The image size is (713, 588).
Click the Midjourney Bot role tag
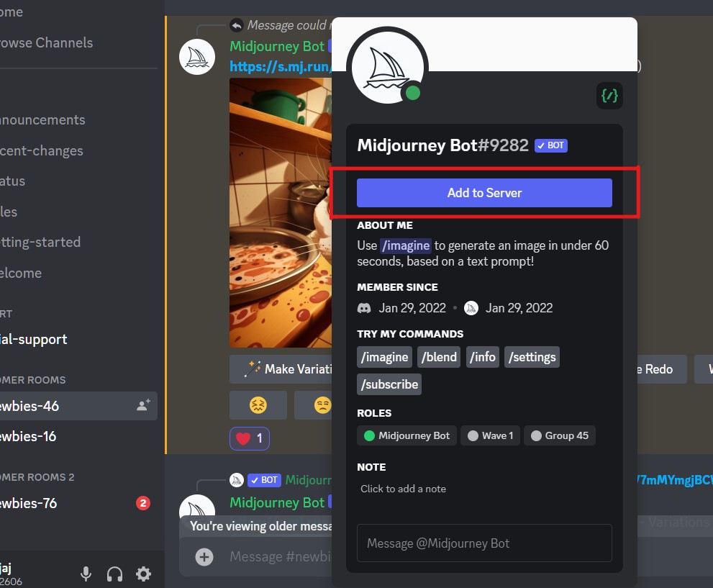coord(407,435)
